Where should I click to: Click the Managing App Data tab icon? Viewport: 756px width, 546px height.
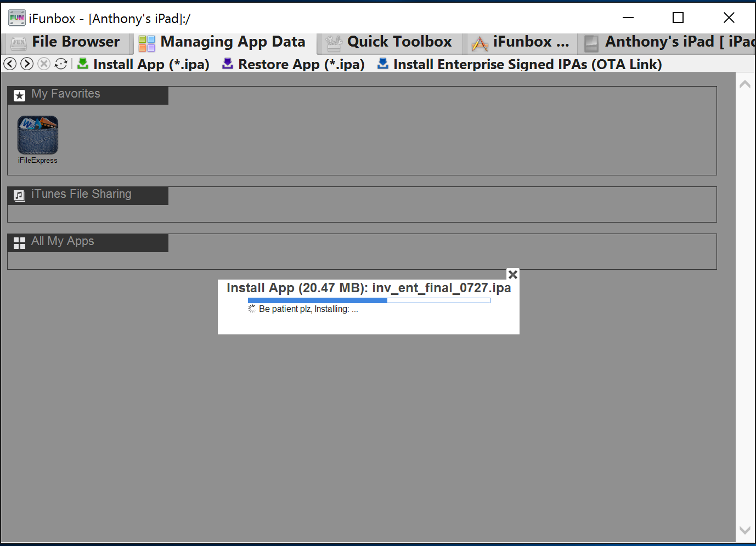pyautogui.click(x=146, y=43)
